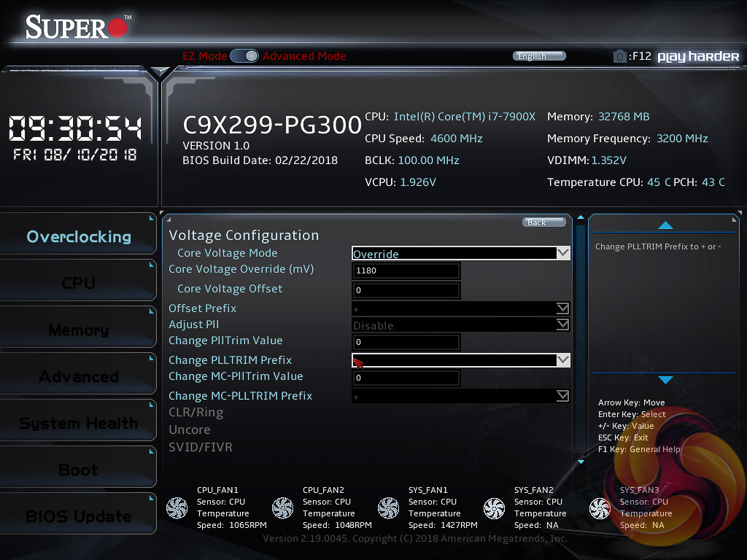Click the CPU Speed 4600 MHz value
747x560 pixels.
click(457, 139)
